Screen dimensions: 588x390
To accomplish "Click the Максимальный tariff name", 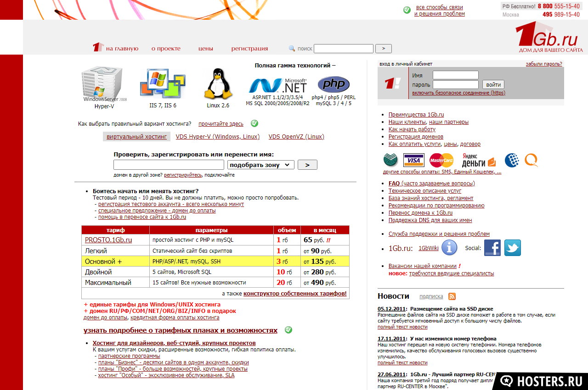I will (x=108, y=283).
